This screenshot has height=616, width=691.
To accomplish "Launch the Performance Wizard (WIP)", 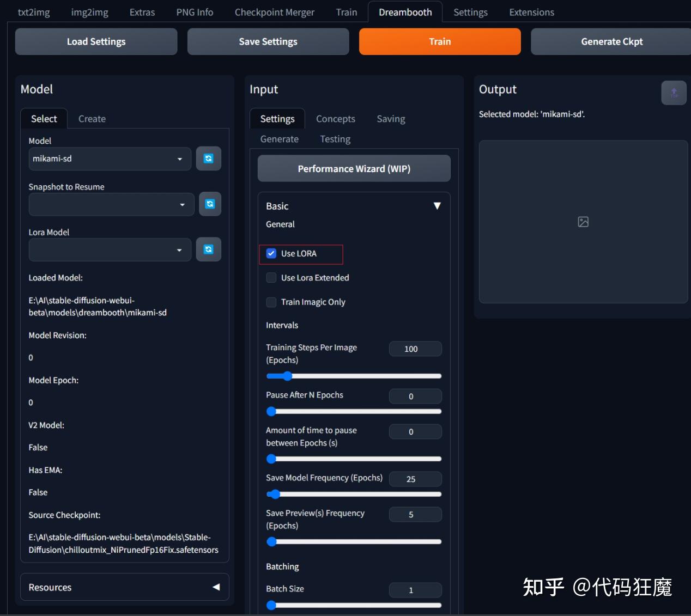I will pos(354,169).
